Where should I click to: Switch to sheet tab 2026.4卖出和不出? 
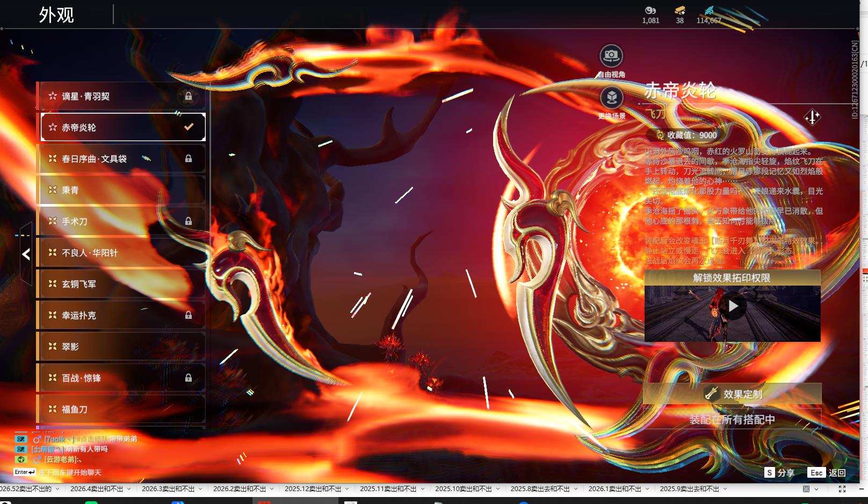click(97, 489)
